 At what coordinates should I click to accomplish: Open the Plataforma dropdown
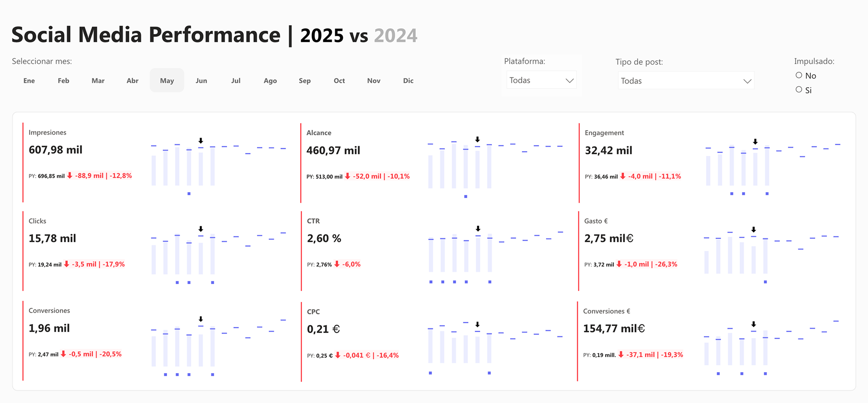541,80
